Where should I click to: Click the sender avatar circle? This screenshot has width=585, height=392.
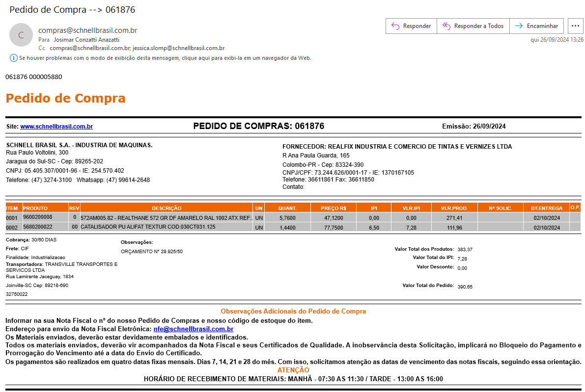click(x=21, y=35)
